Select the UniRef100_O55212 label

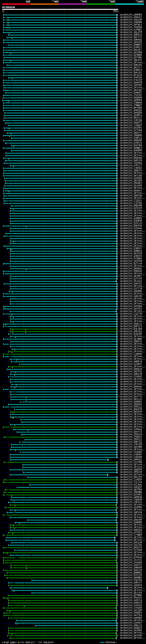(131, 407)
